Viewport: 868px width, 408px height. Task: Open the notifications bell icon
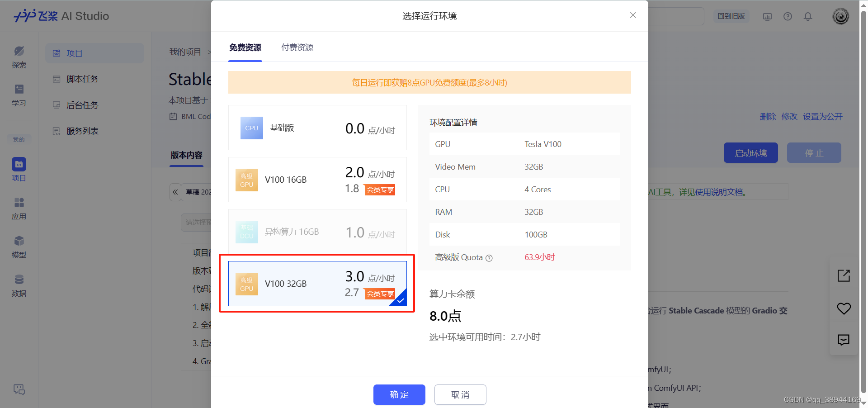point(808,16)
